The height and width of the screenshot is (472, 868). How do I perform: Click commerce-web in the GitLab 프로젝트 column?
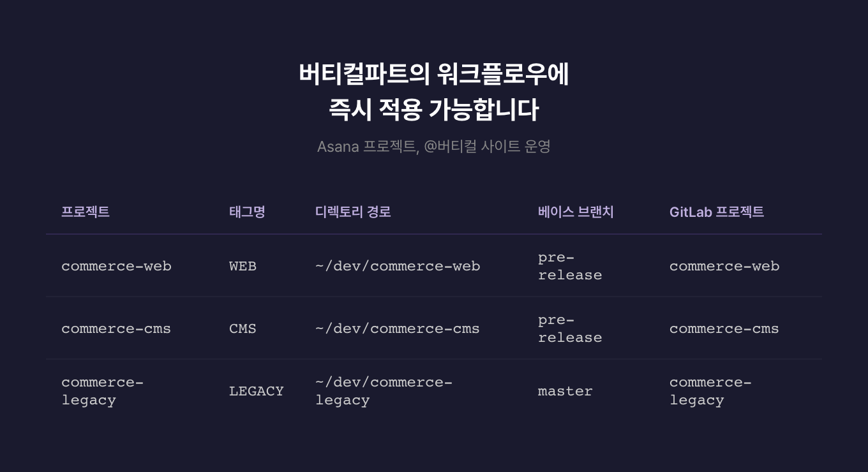click(724, 266)
